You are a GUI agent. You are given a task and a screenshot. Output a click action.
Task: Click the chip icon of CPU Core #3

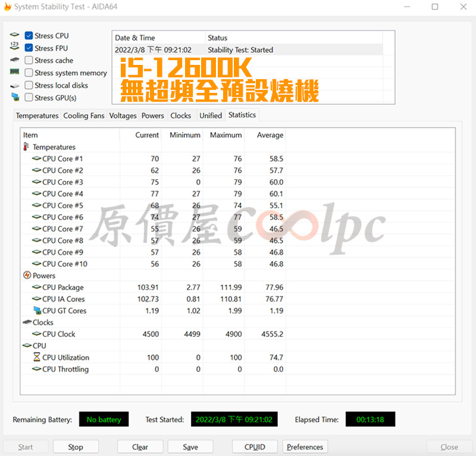tap(37, 182)
